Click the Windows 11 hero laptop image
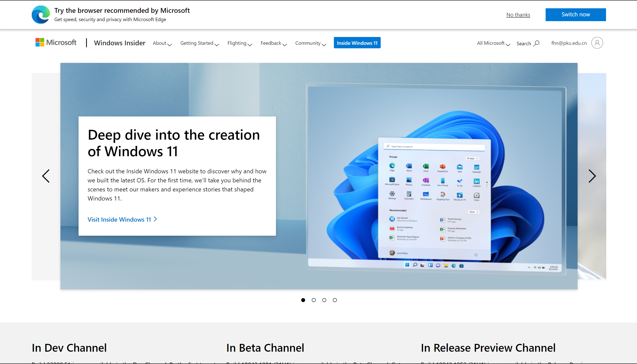The width and height of the screenshot is (637, 364). click(x=436, y=179)
